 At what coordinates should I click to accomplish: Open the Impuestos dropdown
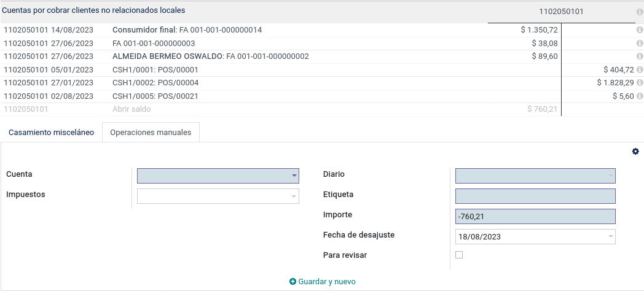(218, 196)
